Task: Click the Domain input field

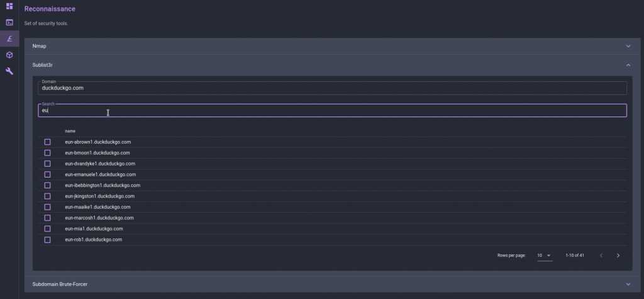Action: (x=332, y=88)
